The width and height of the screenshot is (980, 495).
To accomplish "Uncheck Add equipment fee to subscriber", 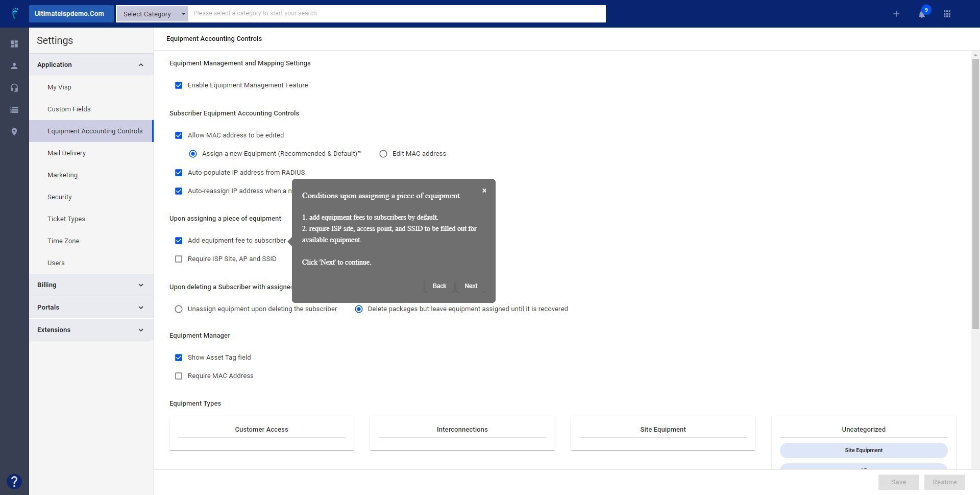I will tap(179, 241).
